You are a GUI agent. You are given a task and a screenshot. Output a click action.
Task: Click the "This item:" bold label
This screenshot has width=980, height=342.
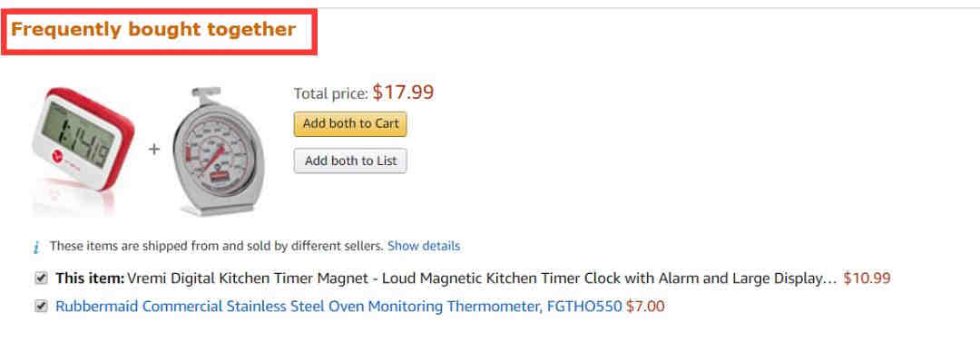tap(90, 278)
